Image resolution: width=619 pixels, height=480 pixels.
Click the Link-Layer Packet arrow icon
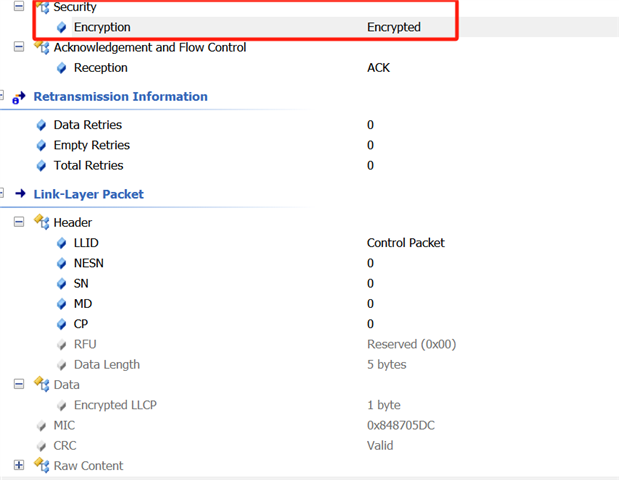tap(20, 193)
